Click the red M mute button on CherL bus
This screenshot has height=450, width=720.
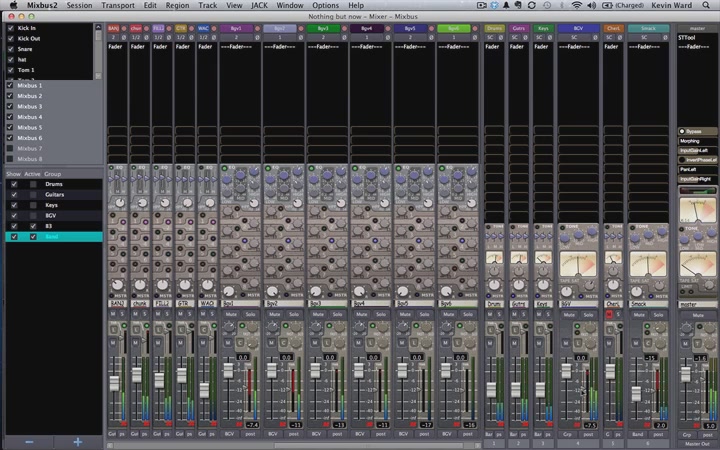point(609,315)
